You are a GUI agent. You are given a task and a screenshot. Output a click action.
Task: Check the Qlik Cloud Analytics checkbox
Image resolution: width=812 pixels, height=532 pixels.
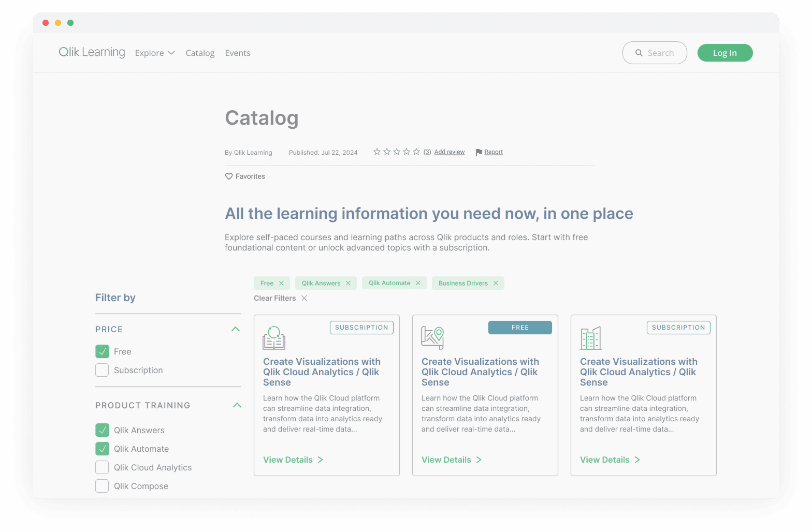102,467
